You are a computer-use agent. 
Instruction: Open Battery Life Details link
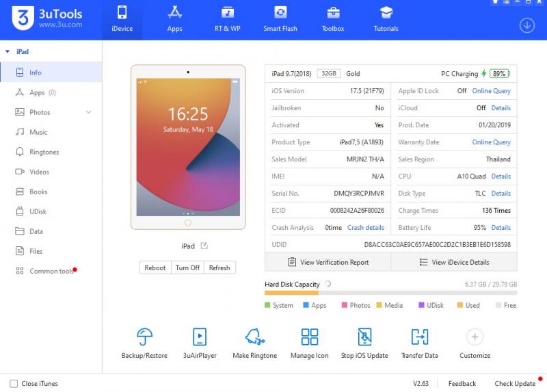tap(501, 228)
